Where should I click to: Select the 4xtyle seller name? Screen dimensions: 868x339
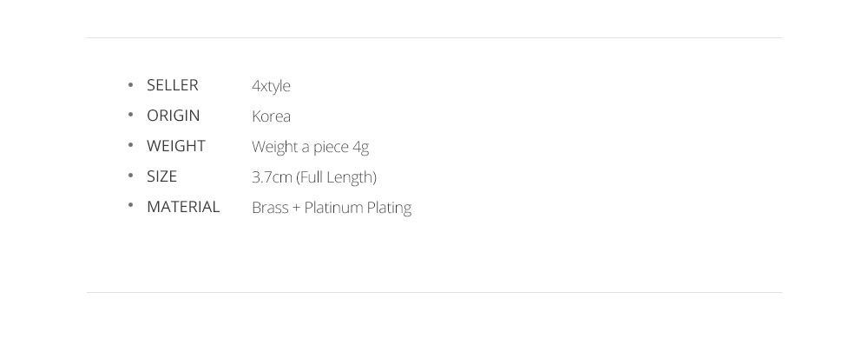[271, 86]
